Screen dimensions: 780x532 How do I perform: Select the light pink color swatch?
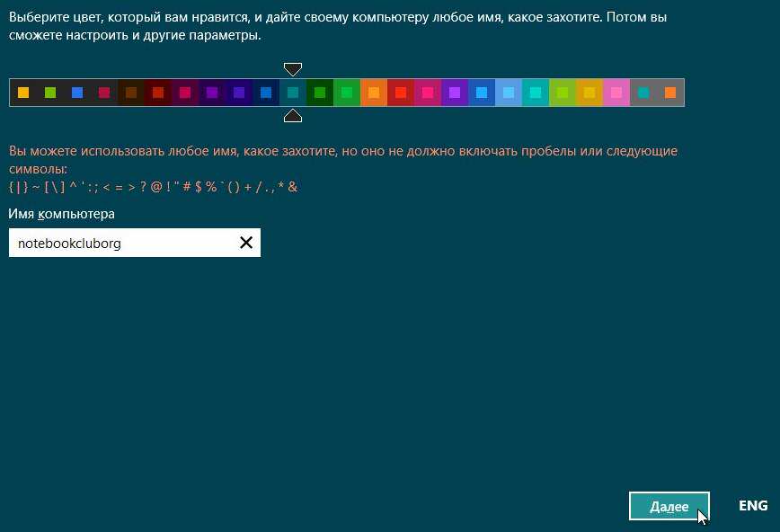(x=616, y=93)
